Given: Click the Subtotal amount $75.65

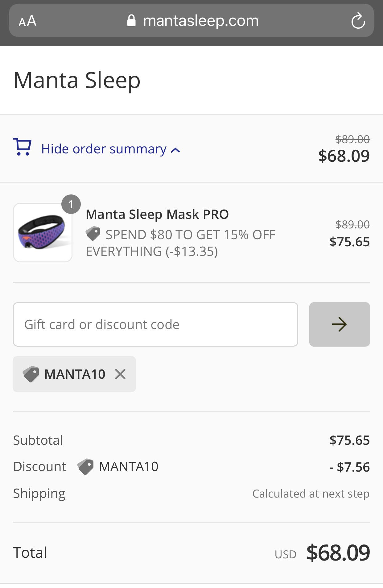Looking at the screenshot, I should [350, 440].
